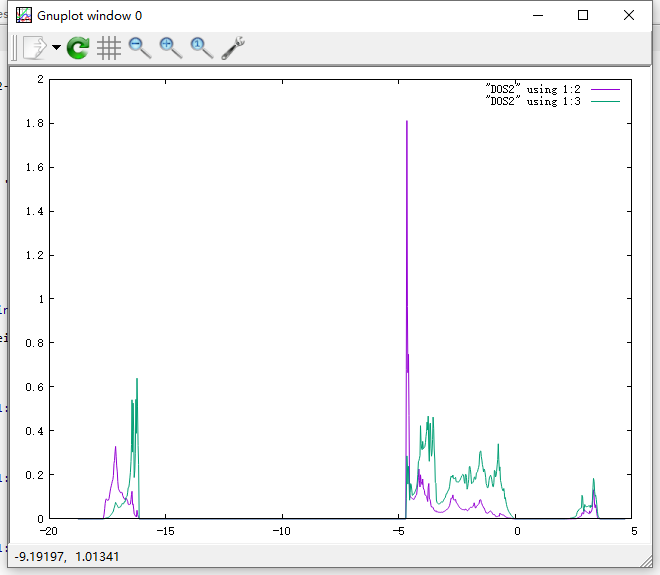Click the y-axis label 1.8
Image resolution: width=660 pixels, height=575 pixels.
point(35,123)
